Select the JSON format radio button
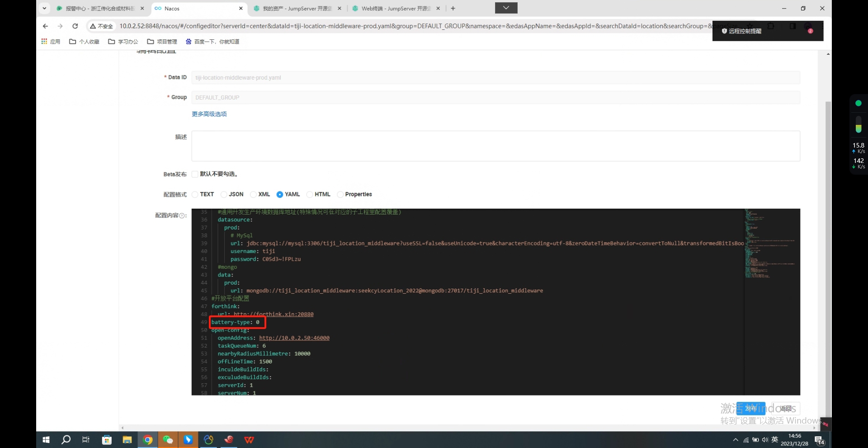 click(224, 195)
